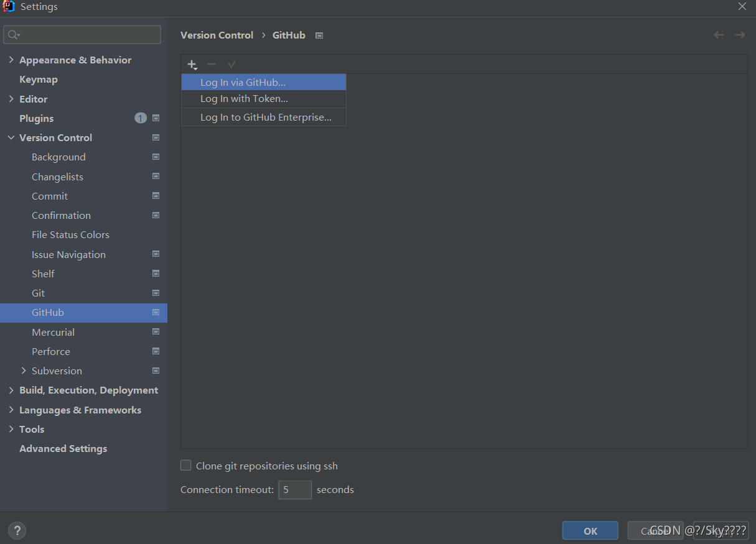Click the project icon on Confirmation row

tap(156, 215)
